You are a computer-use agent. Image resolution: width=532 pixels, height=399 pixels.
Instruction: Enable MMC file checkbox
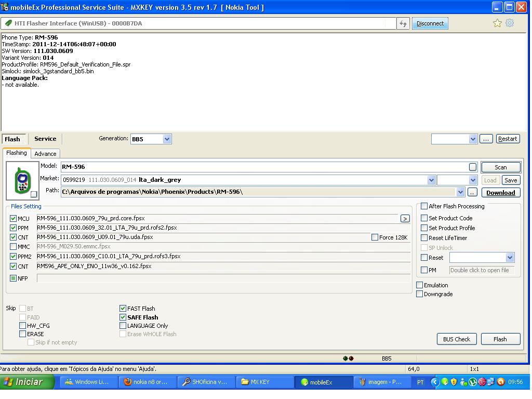[13, 247]
